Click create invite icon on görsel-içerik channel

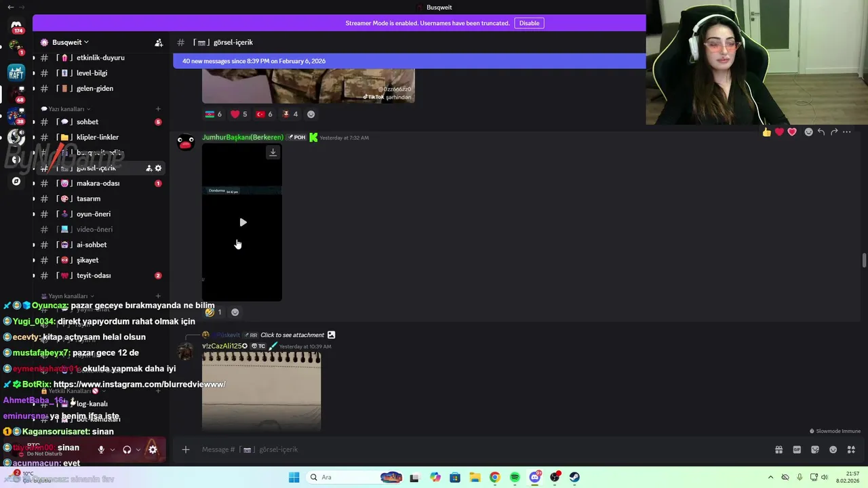(x=149, y=168)
